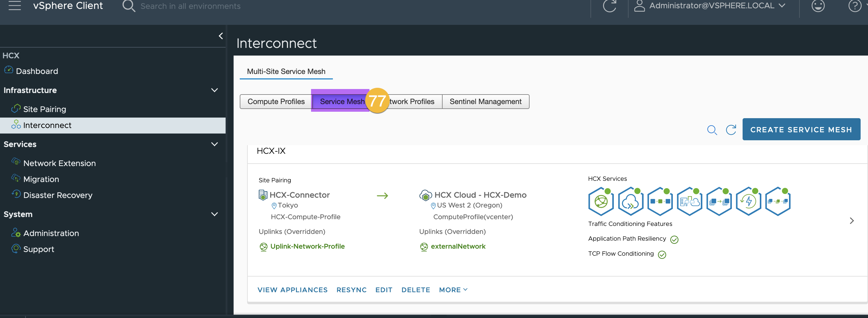The width and height of the screenshot is (868, 318).
Task: Open Disaster Recovery page
Action: [x=57, y=195]
